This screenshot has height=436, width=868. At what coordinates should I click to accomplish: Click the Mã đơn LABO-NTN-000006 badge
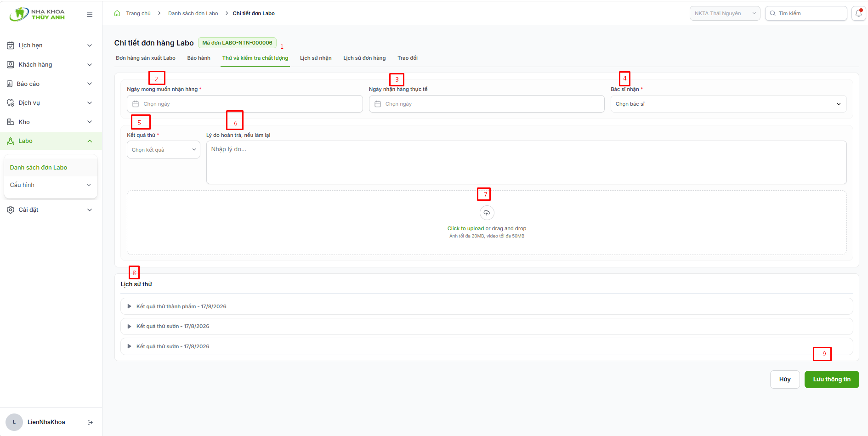tap(237, 43)
